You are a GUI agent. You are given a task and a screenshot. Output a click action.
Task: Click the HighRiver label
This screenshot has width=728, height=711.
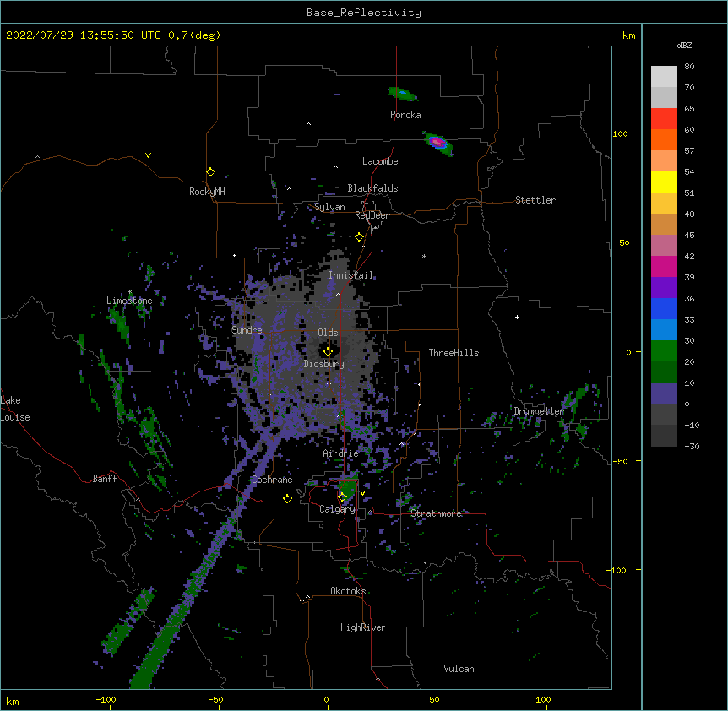363,627
